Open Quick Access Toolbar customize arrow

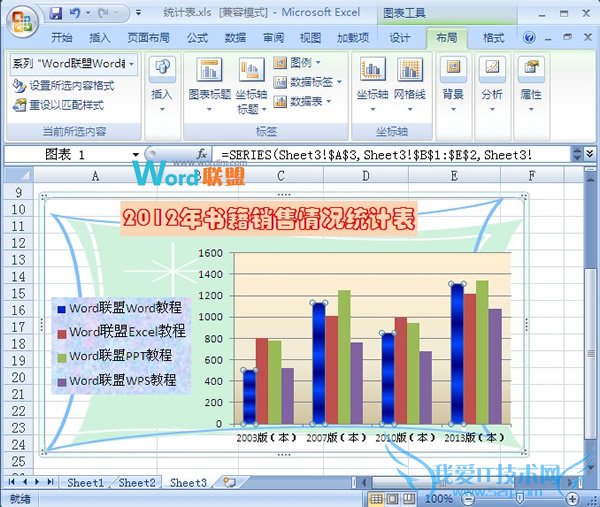pos(139,13)
